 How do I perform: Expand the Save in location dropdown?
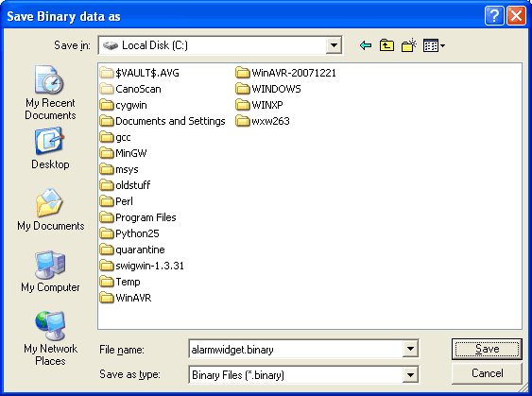pos(334,45)
